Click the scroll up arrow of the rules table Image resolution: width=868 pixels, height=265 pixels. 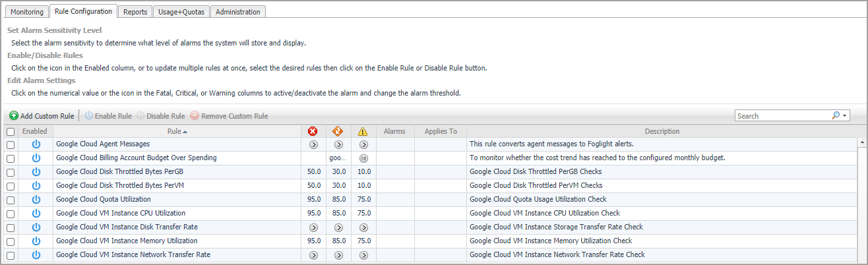862,142
